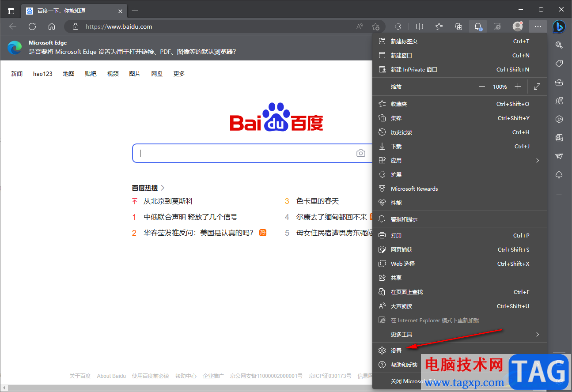572x392 pixels.
Task: Open the sidebar tools briefcase icon
Action: point(559,82)
